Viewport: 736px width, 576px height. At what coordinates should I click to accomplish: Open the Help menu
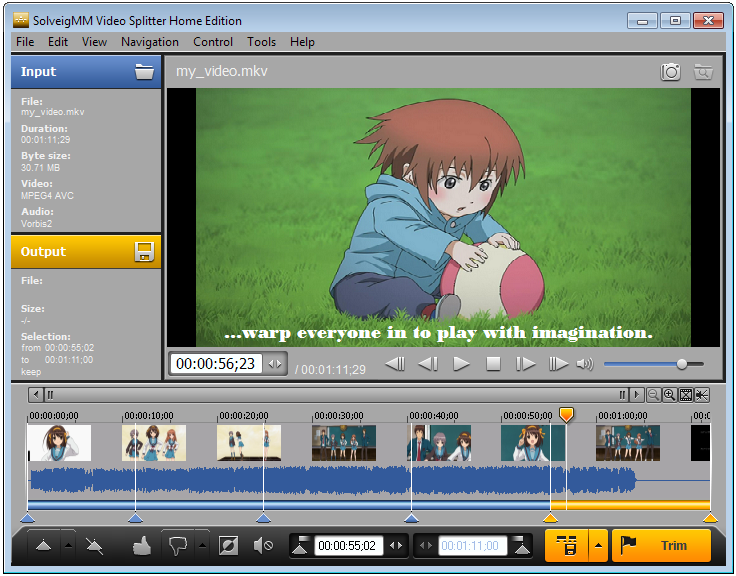pos(302,42)
